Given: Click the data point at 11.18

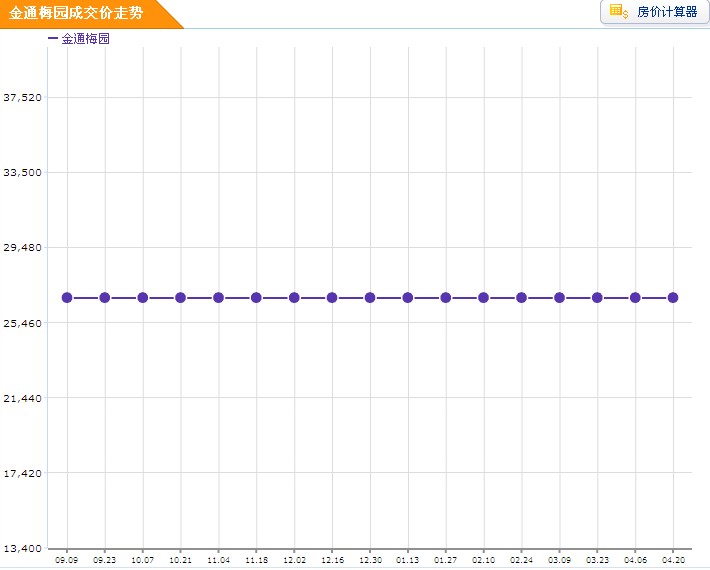Looking at the screenshot, I should pos(256,297).
